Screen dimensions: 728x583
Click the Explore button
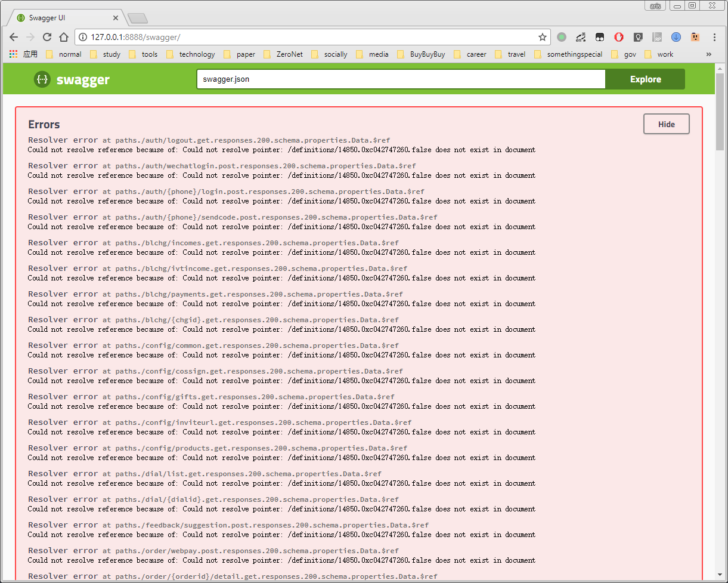click(x=645, y=79)
